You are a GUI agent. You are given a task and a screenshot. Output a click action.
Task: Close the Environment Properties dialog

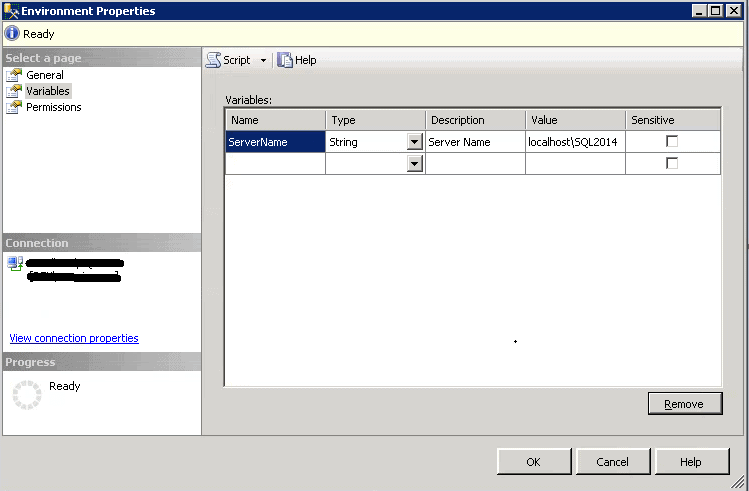click(x=733, y=11)
